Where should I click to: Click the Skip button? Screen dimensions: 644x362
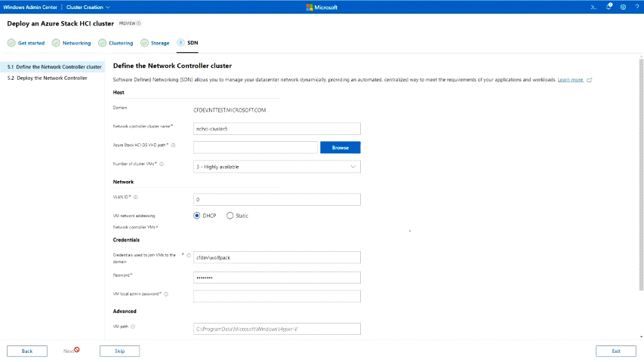click(x=119, y=351)
